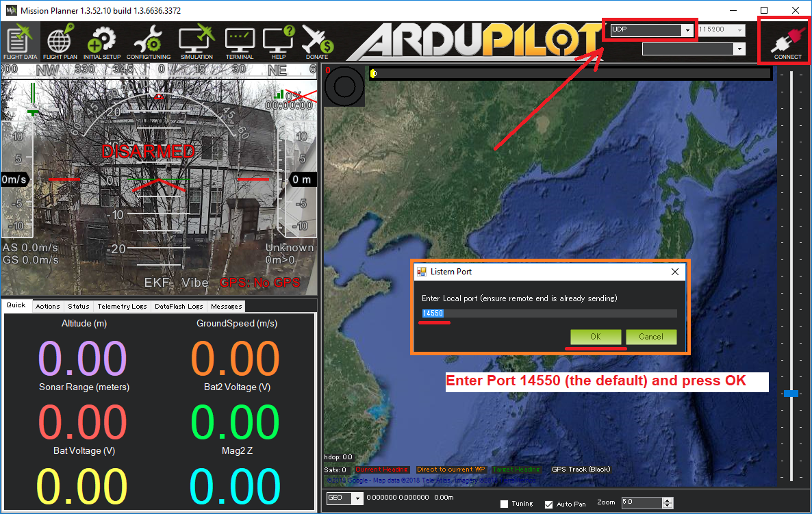Open the Simulation icon
This screenshot has height=514, width=812.
pos(196,42)
